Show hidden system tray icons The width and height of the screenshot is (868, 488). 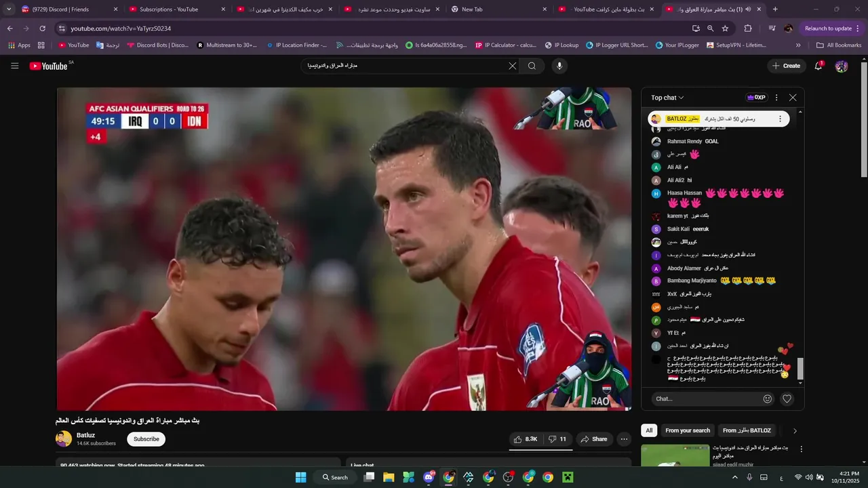735,477
